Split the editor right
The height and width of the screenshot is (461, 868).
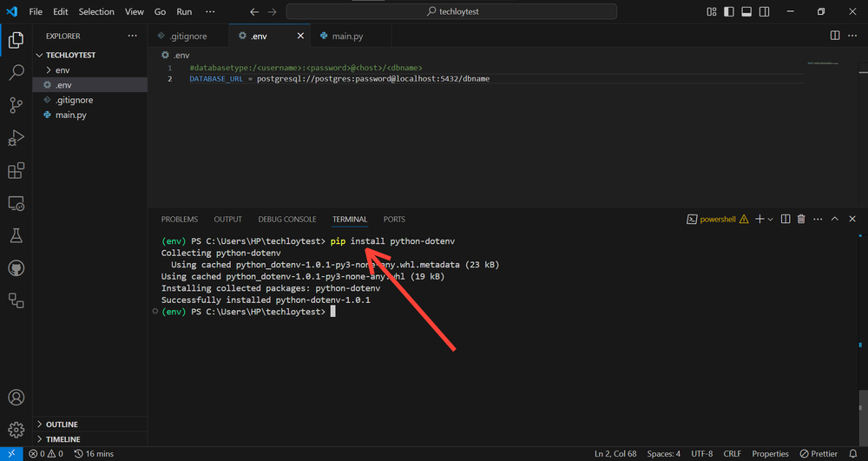tap(835, 36)
